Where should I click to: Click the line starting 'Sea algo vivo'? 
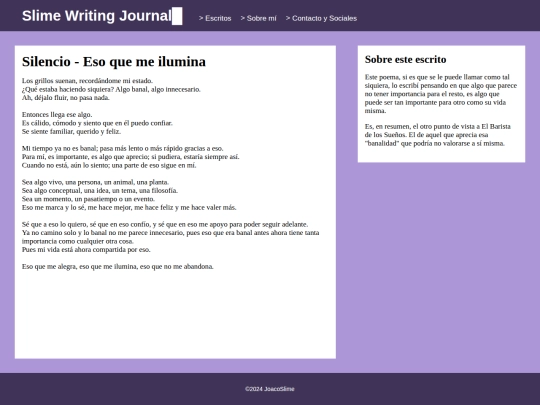[95, 182]
